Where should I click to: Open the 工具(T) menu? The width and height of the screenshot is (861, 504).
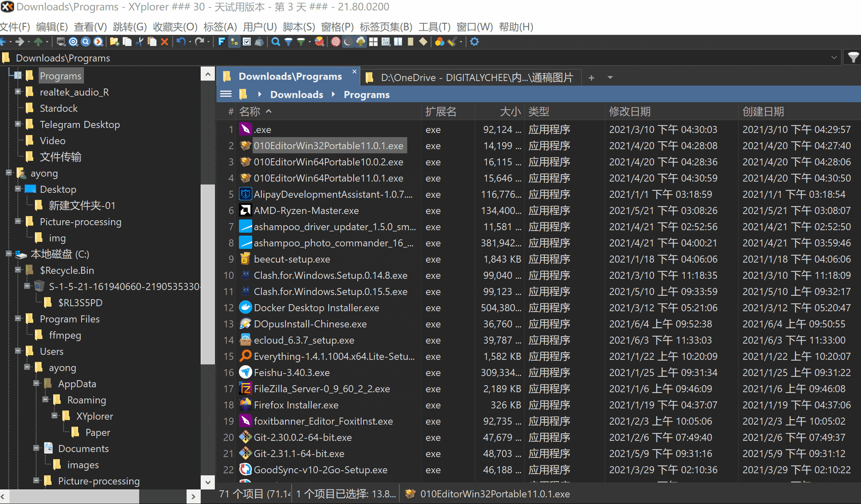coord(434,27)
